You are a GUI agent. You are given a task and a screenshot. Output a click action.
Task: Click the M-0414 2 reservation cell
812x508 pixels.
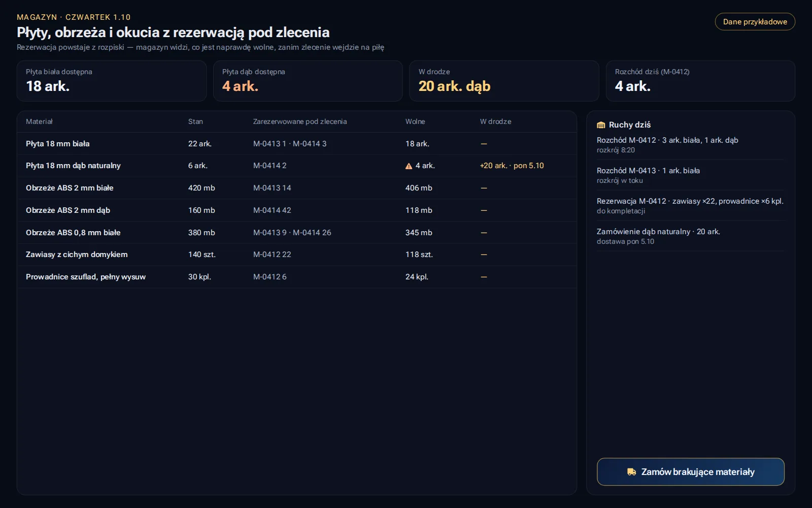pyautogui.click(x=269, y=166)
